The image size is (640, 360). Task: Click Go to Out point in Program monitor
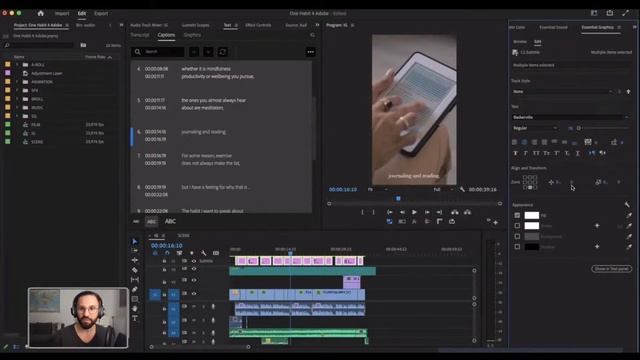(439, 212)
